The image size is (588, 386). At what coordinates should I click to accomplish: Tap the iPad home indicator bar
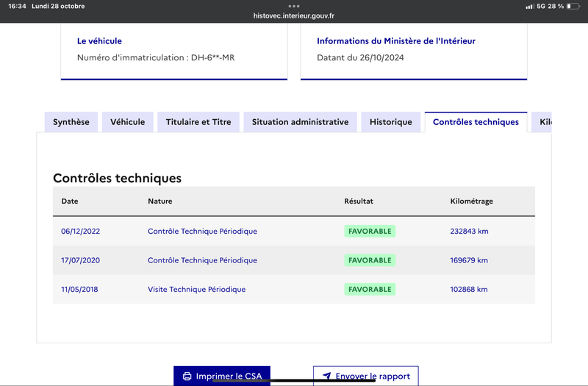[x=294, y=380]
